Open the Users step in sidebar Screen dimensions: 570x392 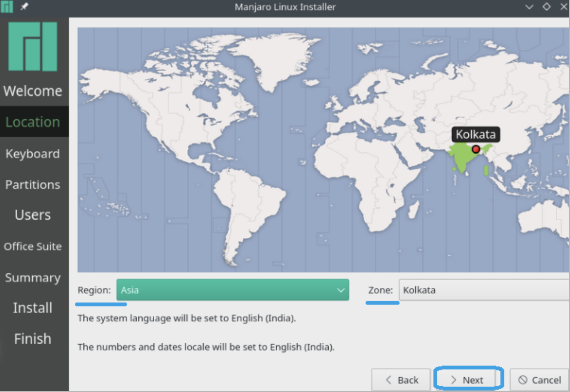[x=33, y=215]
